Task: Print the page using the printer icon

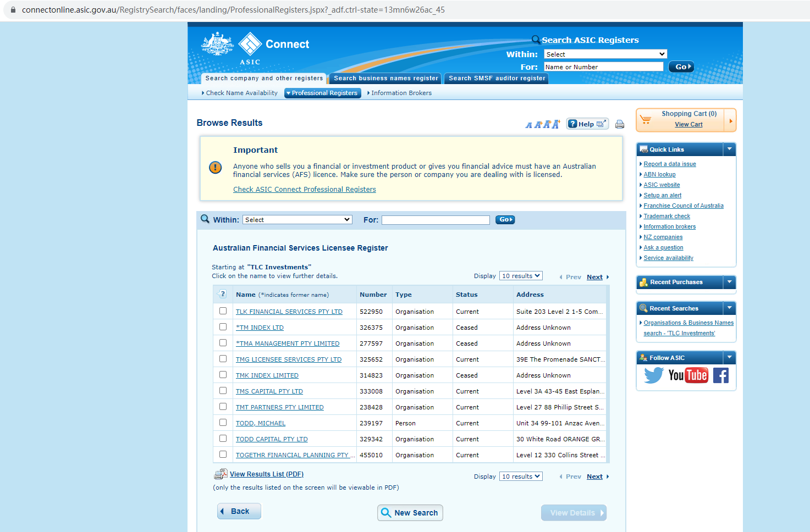Action: (x=620, y=124)
